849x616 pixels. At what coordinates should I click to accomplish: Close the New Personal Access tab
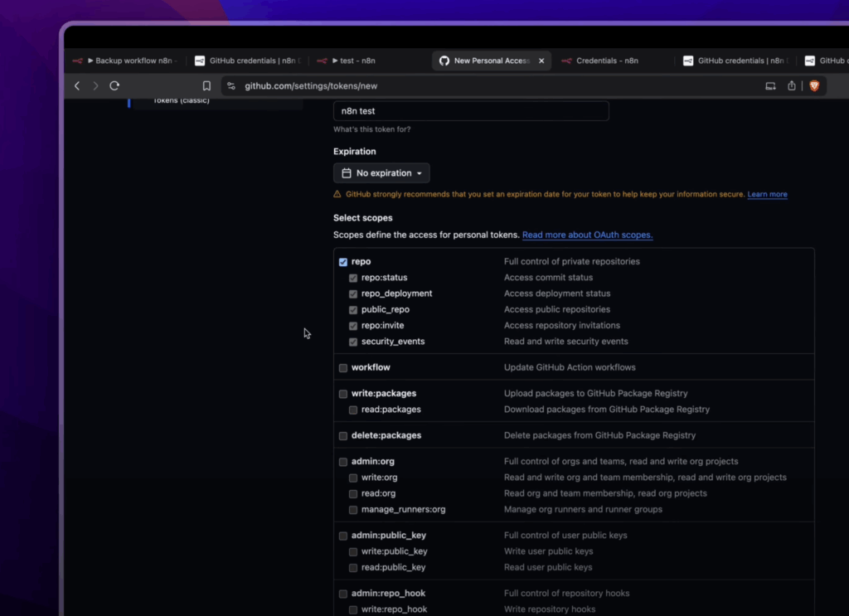(541, 61)
